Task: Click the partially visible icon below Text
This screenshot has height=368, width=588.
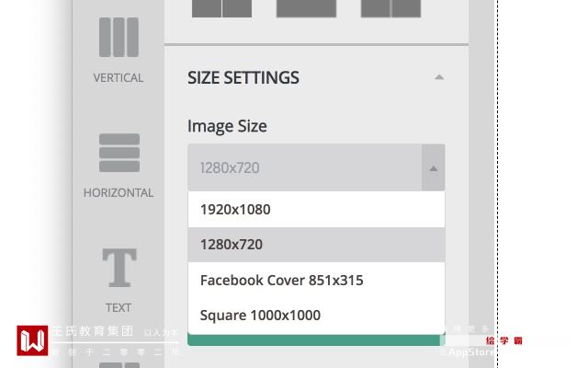Action: pyautogui.click(x=119, y=364)
